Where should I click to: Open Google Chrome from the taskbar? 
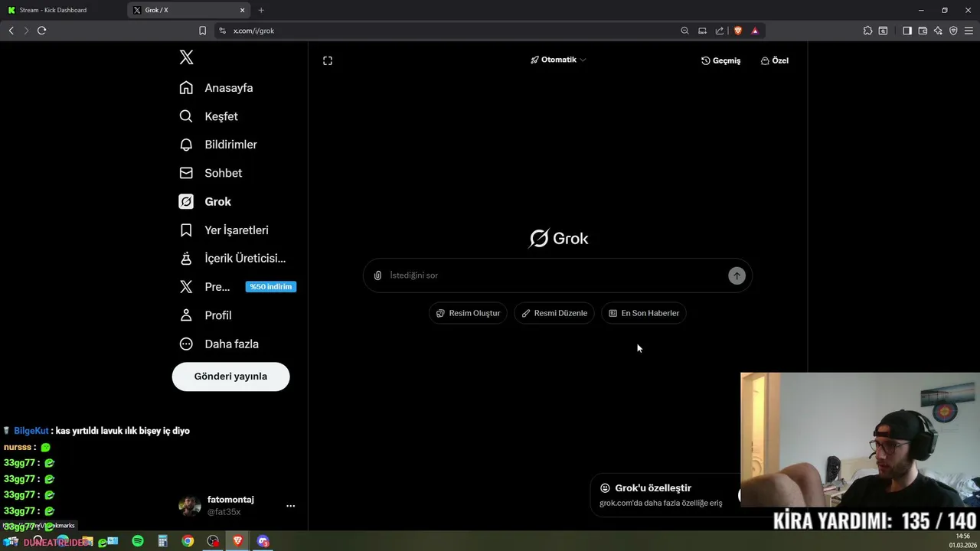(188, 541)
